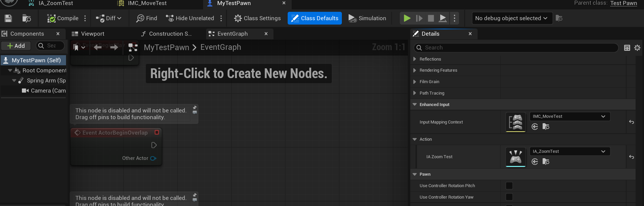Open IA_ZoomTest asset dropdown
Image resolution: width=644 pixels, height=206 pixels.
(x=570, y=151)
